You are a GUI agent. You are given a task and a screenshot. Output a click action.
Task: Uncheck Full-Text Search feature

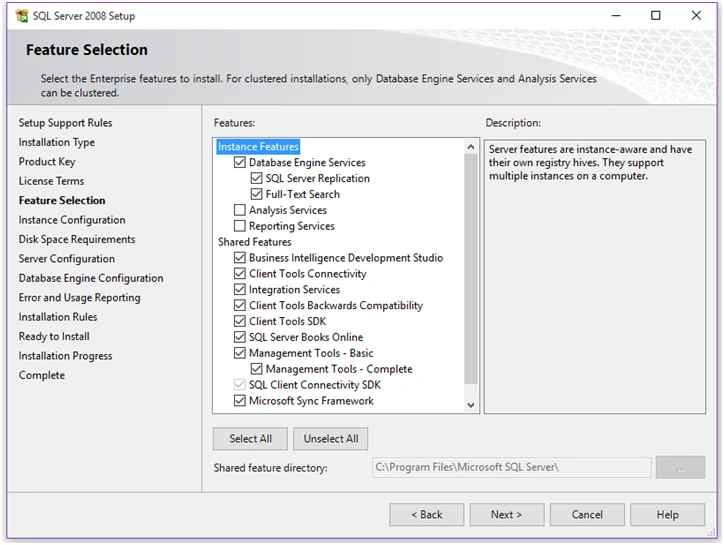click(256, 194)
